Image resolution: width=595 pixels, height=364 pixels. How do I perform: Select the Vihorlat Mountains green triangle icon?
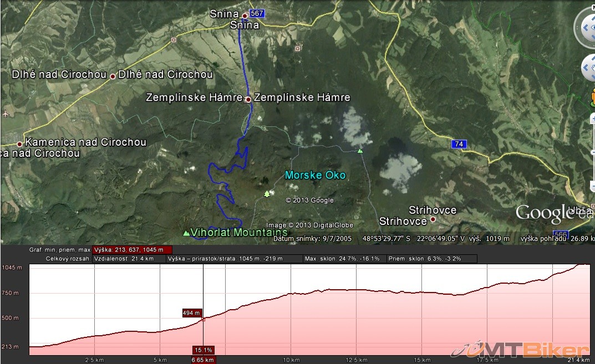coord(186,233)
